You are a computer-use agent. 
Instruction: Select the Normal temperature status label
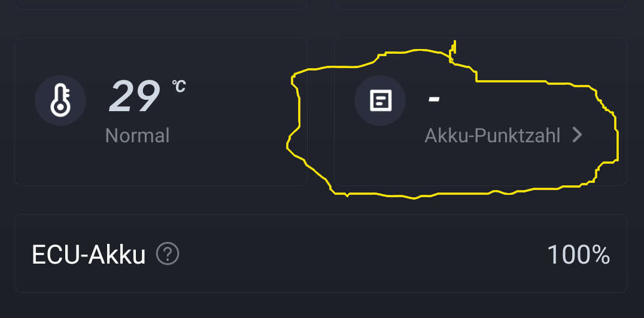tap(137, 136)
